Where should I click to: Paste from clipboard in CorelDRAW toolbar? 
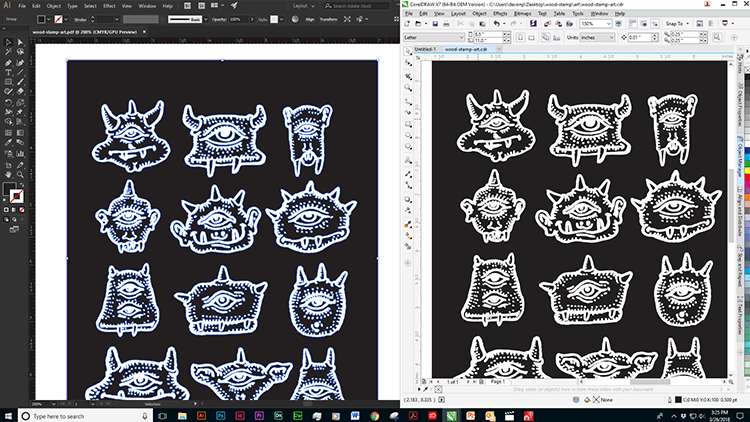tap(482, 23)
